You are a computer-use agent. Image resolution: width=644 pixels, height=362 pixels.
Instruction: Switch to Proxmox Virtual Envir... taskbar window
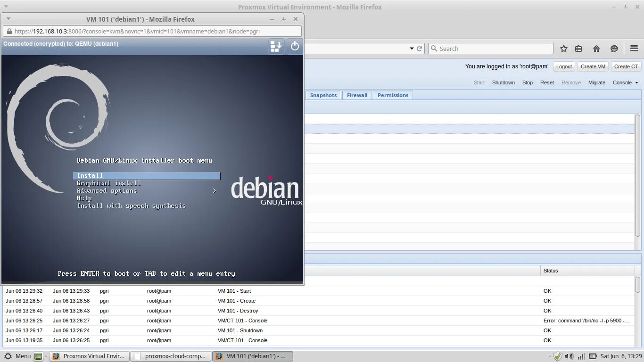89,356
